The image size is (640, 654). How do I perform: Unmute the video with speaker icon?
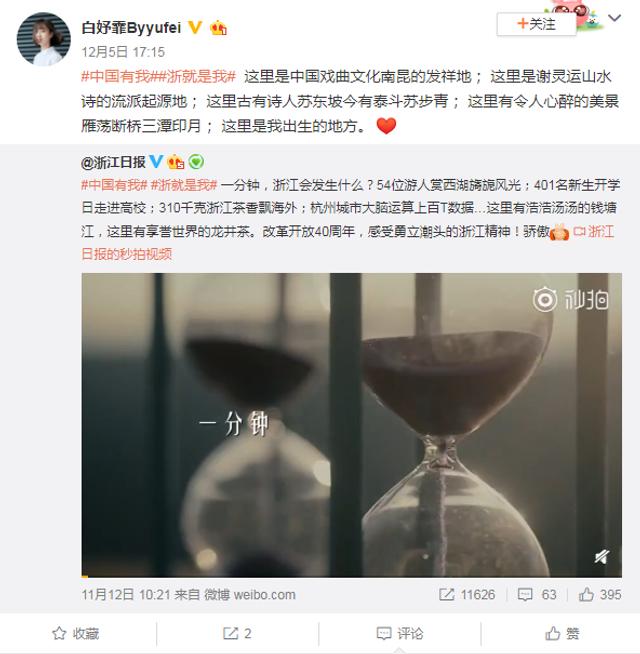(602, 556)
